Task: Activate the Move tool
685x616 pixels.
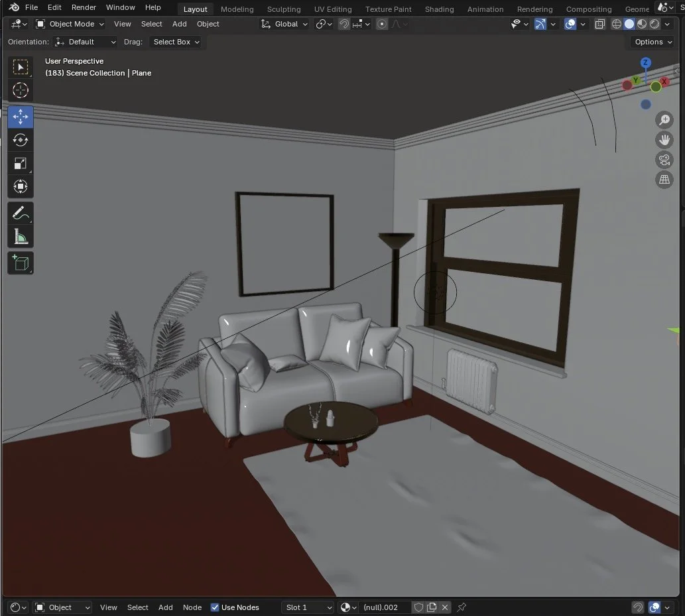Action: [21, 117]
